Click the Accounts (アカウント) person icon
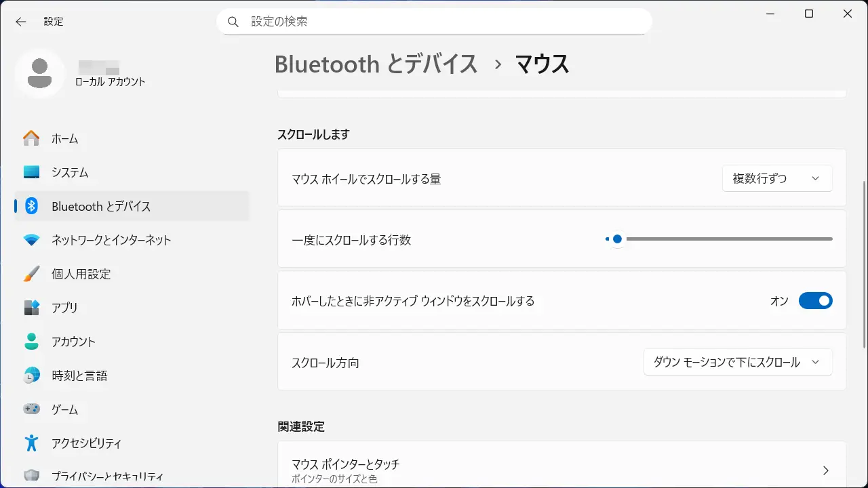Screen dimensions: 868x488 31,342
